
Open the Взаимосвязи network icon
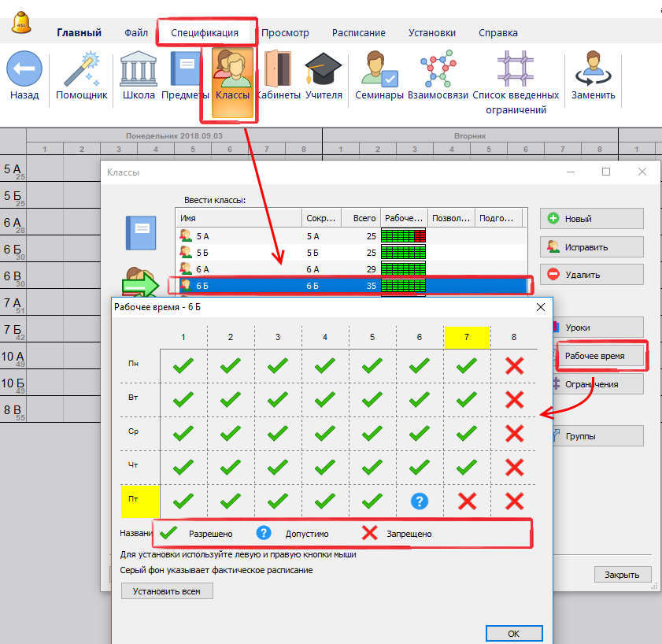pyautogui.click(x=438, y=69)
